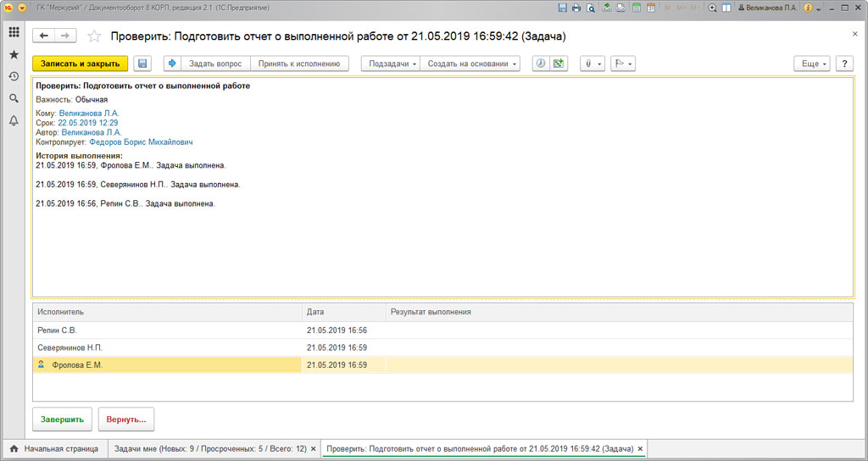868x461 pixels.
Task: Close the Проверить task tab
Action: pos(641,449)
